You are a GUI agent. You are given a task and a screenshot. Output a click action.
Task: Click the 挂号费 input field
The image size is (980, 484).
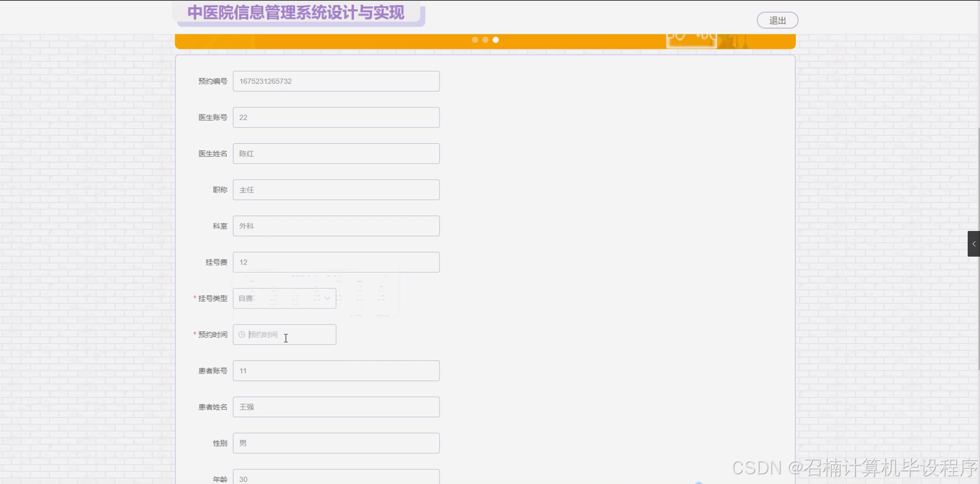point(336,262)
